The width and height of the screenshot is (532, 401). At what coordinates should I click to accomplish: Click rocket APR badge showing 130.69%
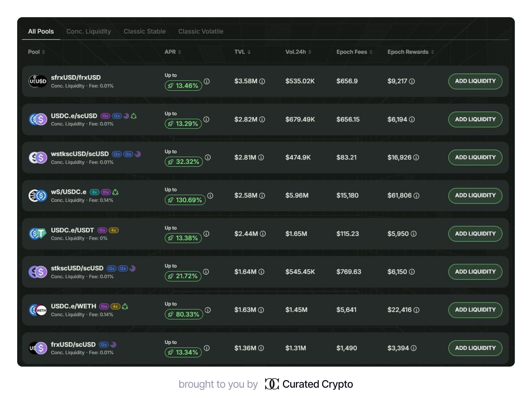click(x=185, y=200)
